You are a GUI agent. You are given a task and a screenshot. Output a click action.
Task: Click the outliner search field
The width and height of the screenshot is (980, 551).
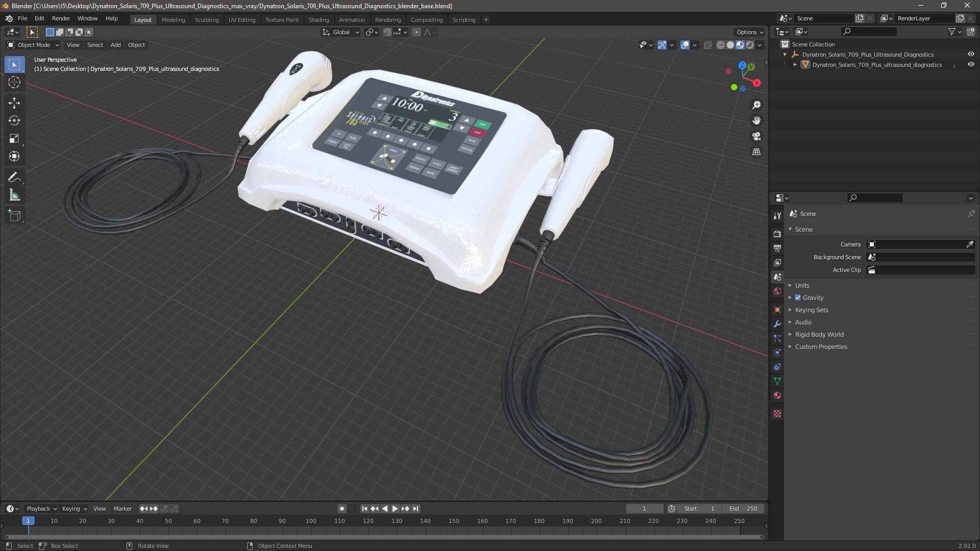click(x=869, y=32)
